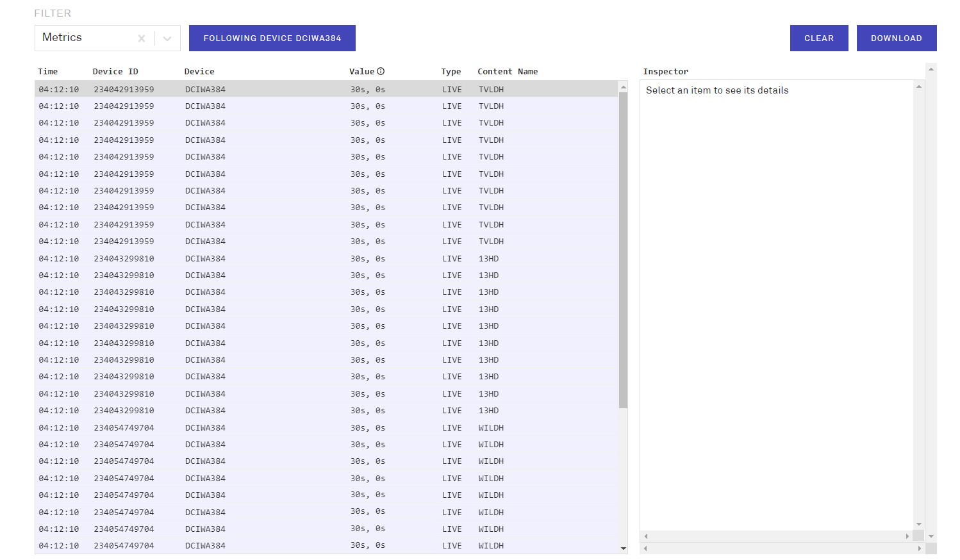960x560 pixels.
Task: Click the Inspector text box's inner scroll-up arrow
Action: (919, 86)
